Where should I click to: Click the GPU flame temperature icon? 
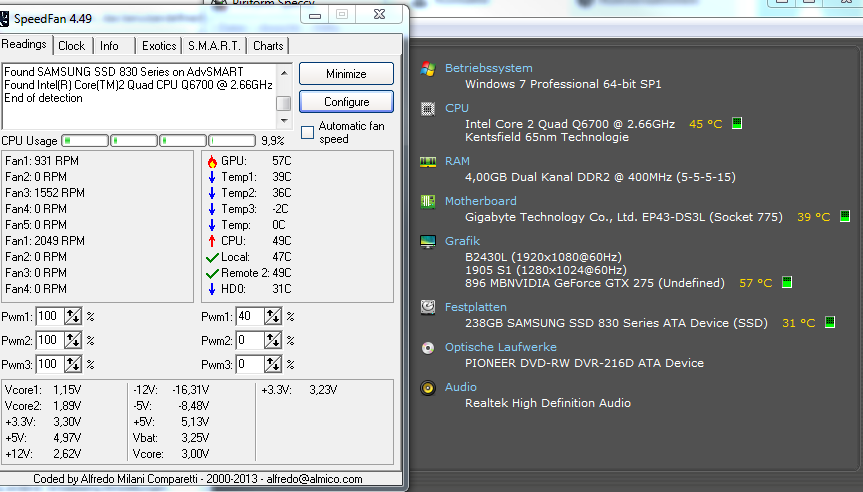pyautogui.click(x=212, y=161)
